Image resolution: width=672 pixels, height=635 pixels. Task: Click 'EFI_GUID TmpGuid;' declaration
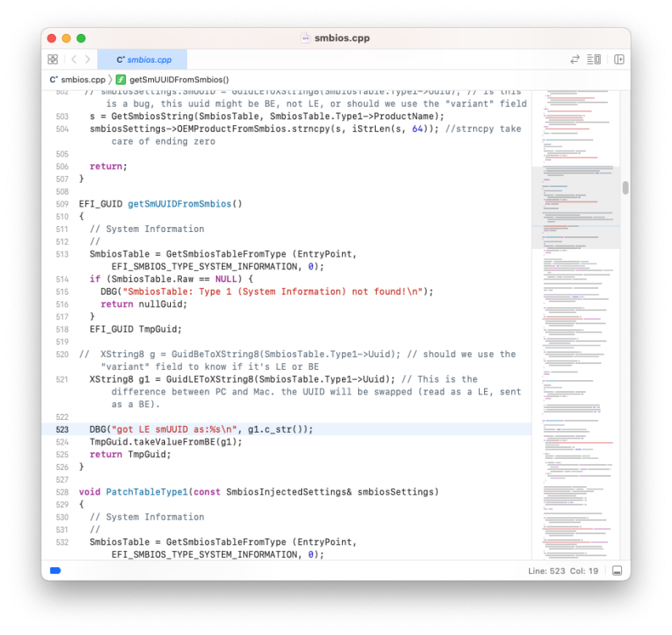(136, 329)
